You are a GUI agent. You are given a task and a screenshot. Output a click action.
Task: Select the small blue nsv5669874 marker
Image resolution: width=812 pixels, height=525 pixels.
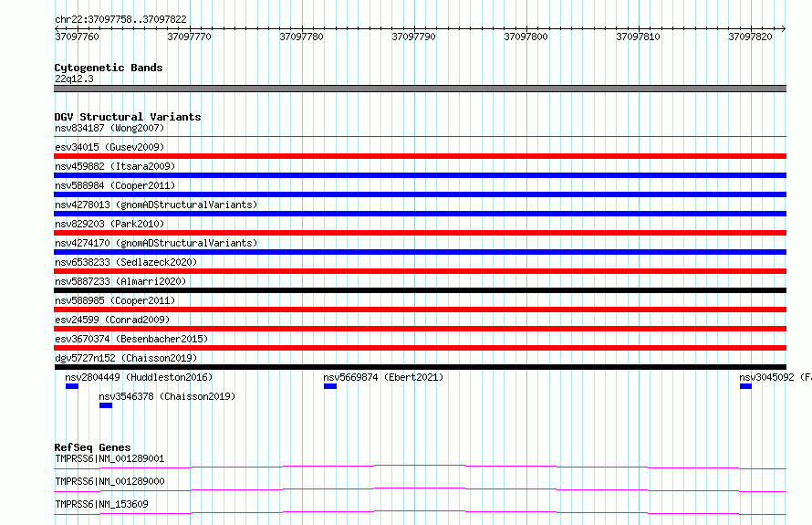tap(330, 386)
